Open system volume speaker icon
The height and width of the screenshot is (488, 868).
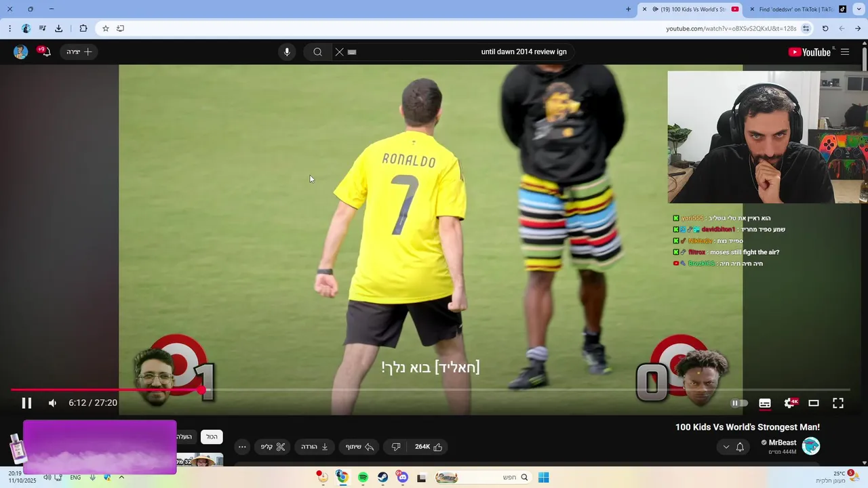[x=47, y=477]
